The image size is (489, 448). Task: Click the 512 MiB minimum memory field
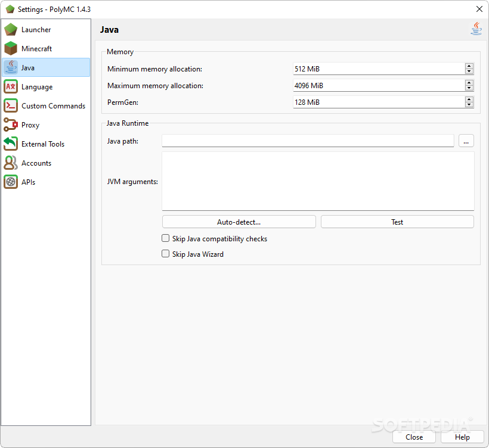(379, 69)
